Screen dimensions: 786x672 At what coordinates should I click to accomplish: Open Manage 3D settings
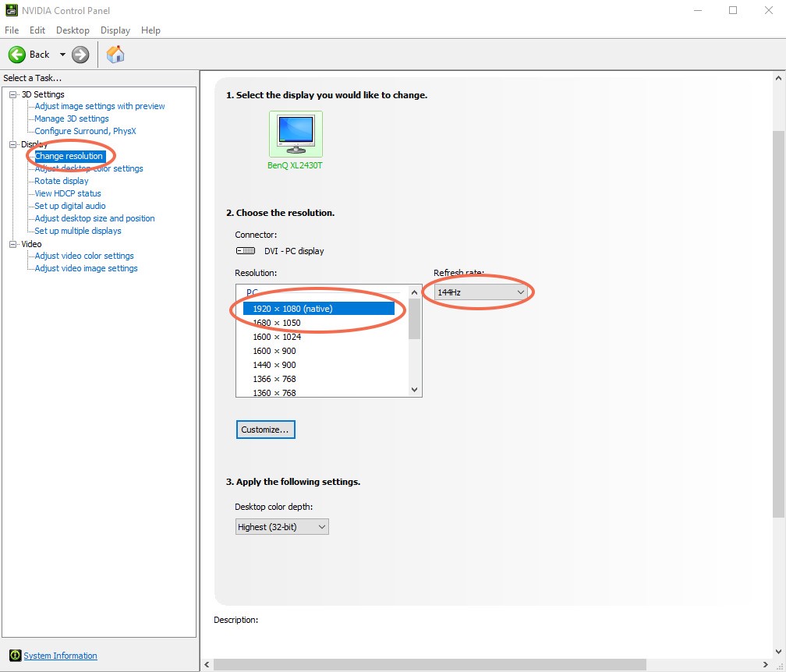[x=72, y=118]
